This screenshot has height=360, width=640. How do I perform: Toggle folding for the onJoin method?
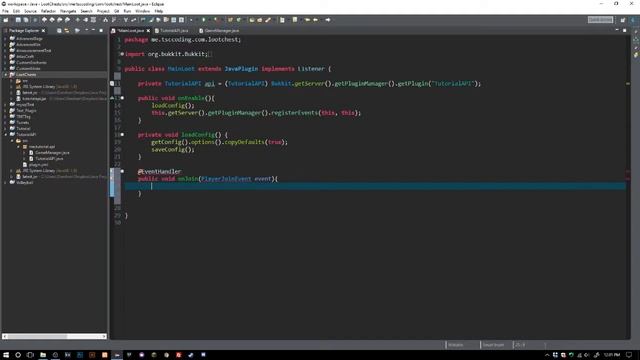(122, 171)
